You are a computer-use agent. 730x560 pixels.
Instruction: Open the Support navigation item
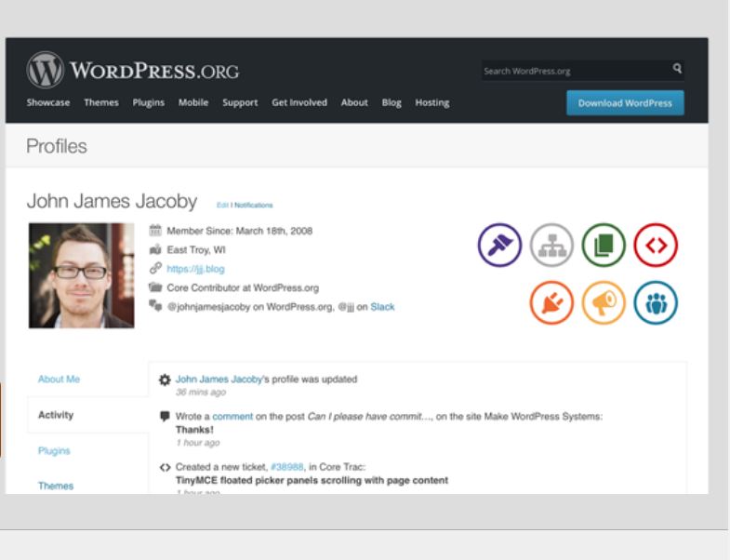[x=240, y=102]
